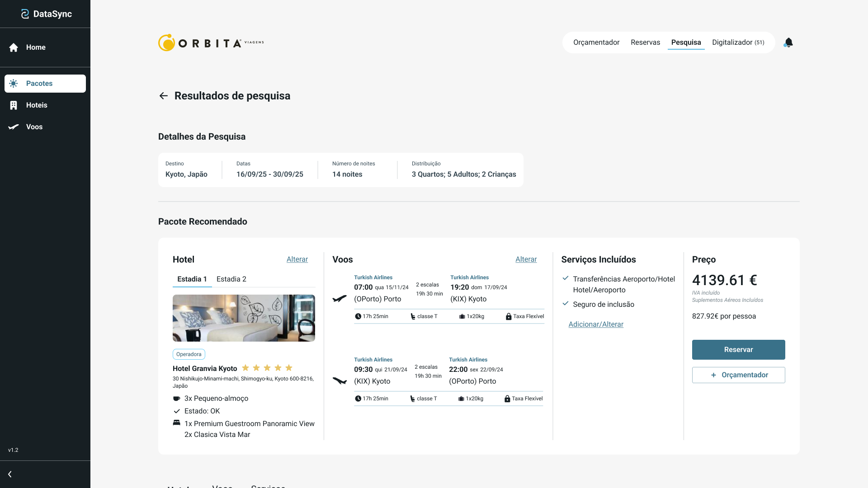Image resolution: width=868 pixels, height=488 pixels.
Task: Click the Voos airplane icon in sidebar
Action: click(14, 127)
